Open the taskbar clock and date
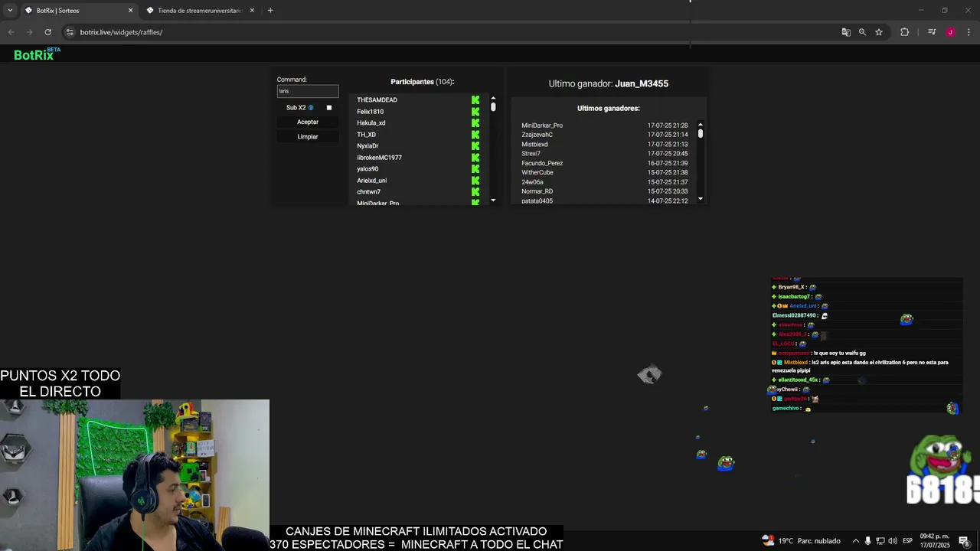980x551 pixels. (x=935, y=541)
